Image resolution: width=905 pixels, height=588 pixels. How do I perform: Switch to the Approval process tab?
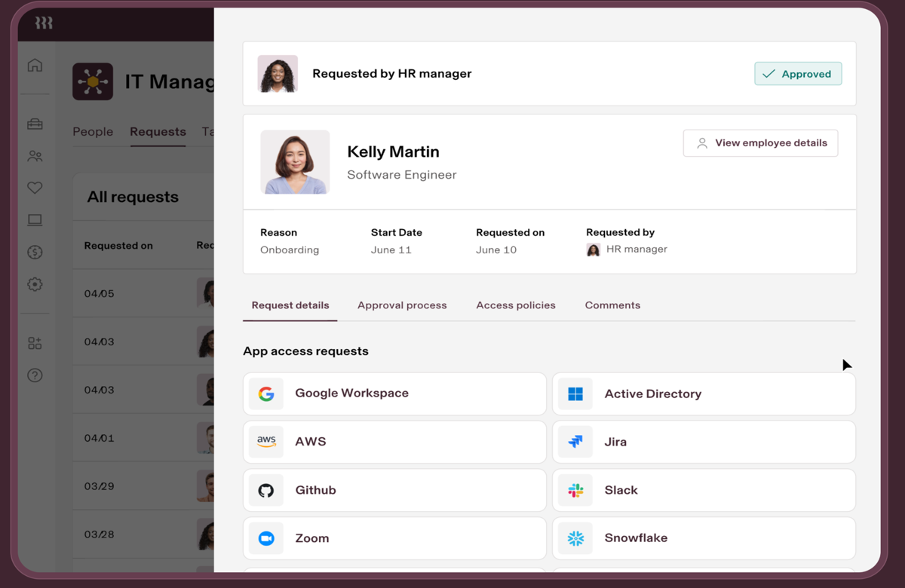click(402, 305)
